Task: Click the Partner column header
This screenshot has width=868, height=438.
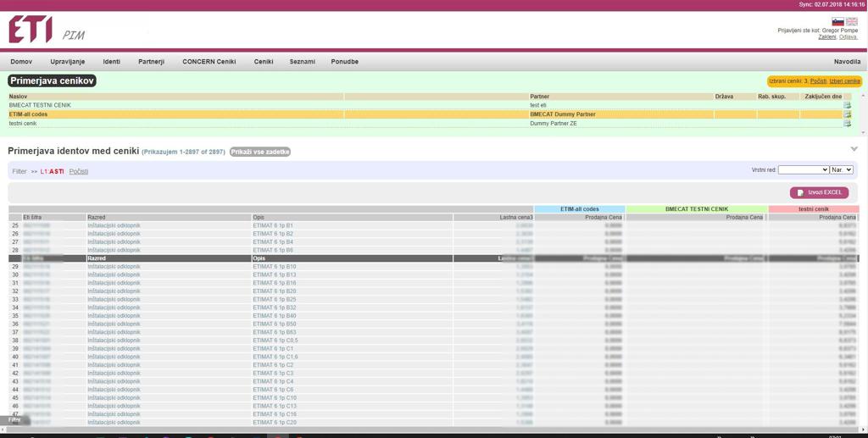Action: click(621, 97)
